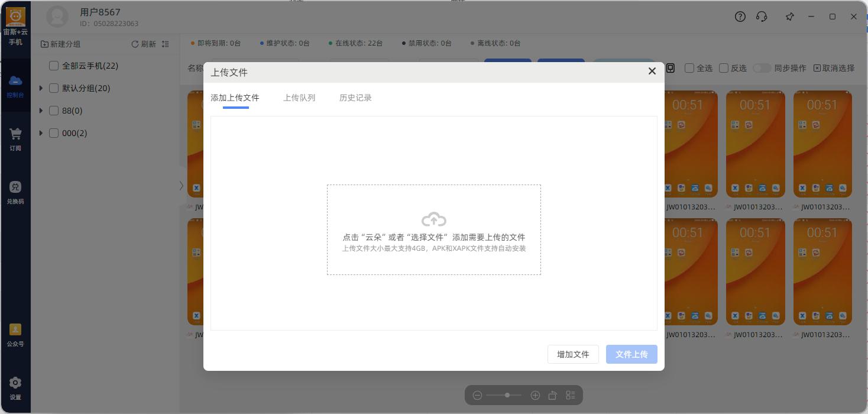868x414 pixels.
Task: Check the 默认分组(20) checkbox
Action: [54, 88]
